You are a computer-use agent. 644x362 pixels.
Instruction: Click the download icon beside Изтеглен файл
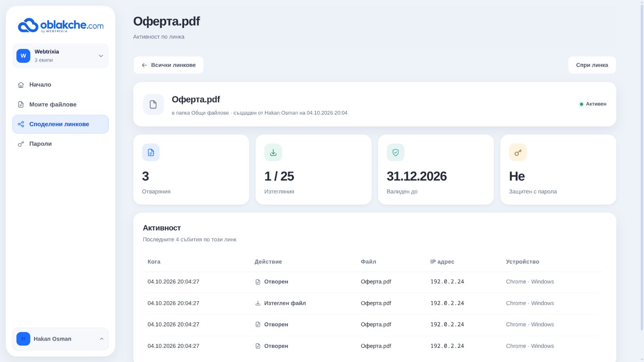[x=258, y=303]
